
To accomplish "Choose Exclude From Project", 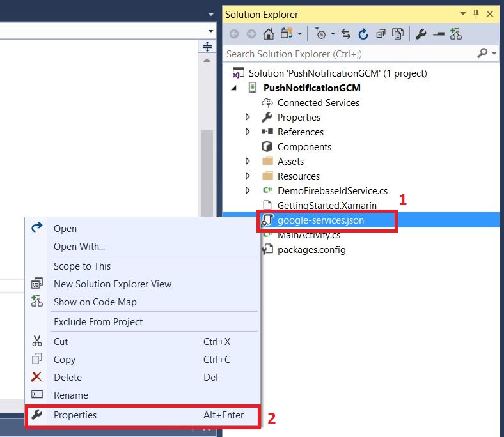I will [143, 322].
